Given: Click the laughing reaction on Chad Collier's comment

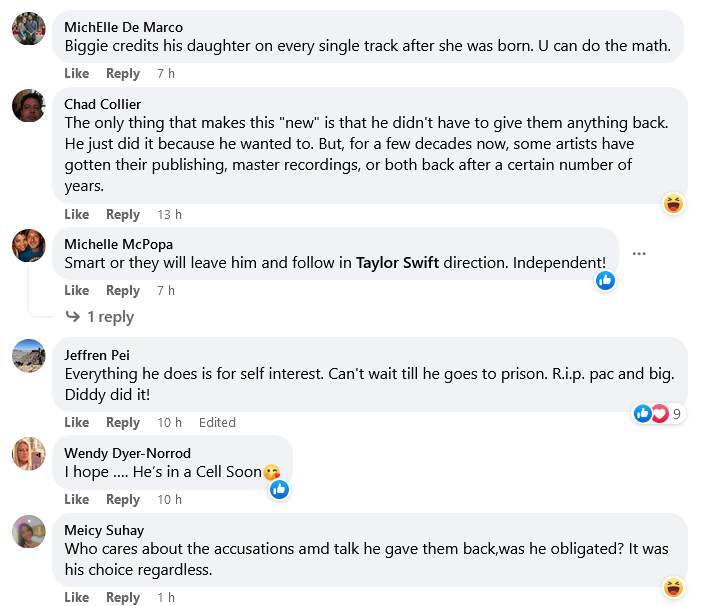Looking at the screenshot, I should (674, 204).
